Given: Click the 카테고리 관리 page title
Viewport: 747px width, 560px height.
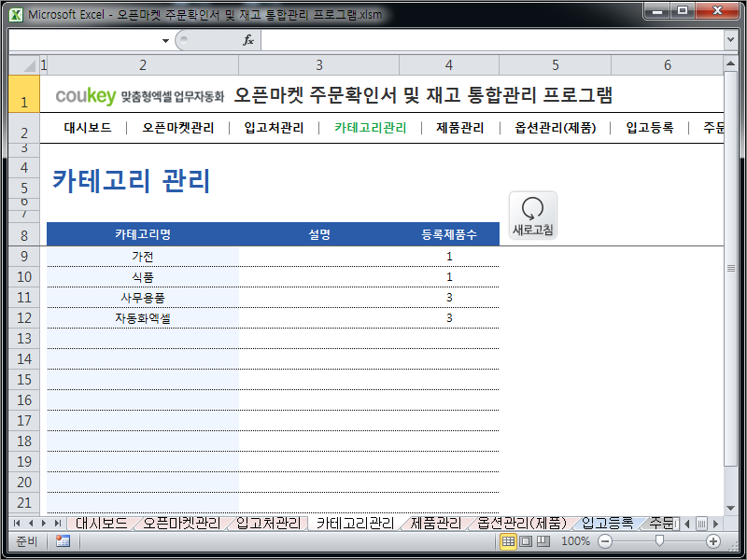Looking at the screenshot, I should (x=131, y=180).
